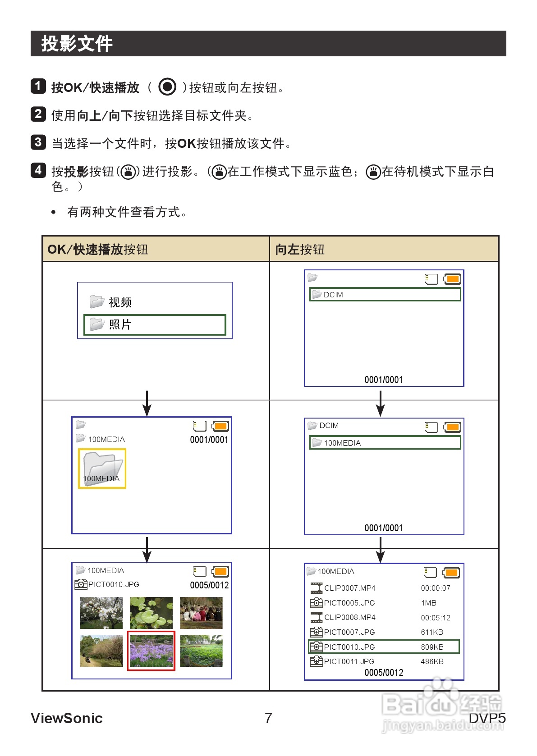
Task: Click battery icon in the file list screen
Action: tap(451, 573)
